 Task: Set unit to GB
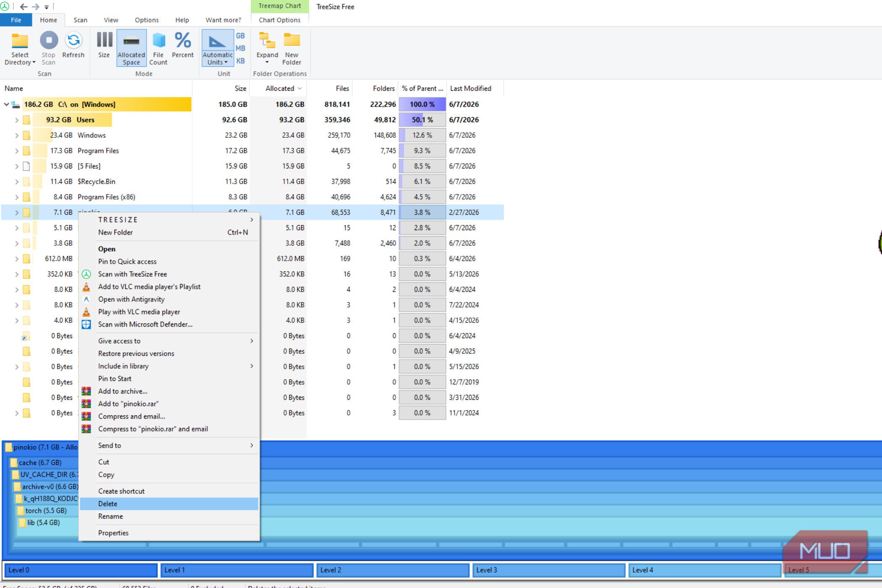(x=240, y=36)
